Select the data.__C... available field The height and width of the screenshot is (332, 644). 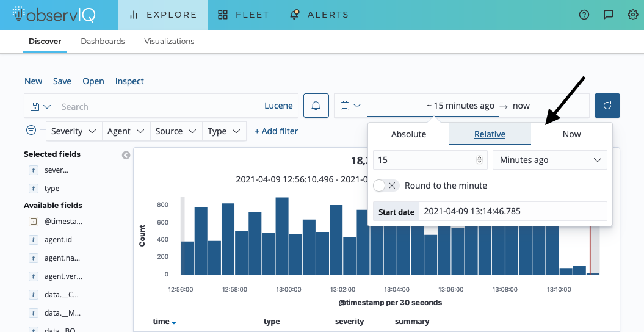pos(62,295)
